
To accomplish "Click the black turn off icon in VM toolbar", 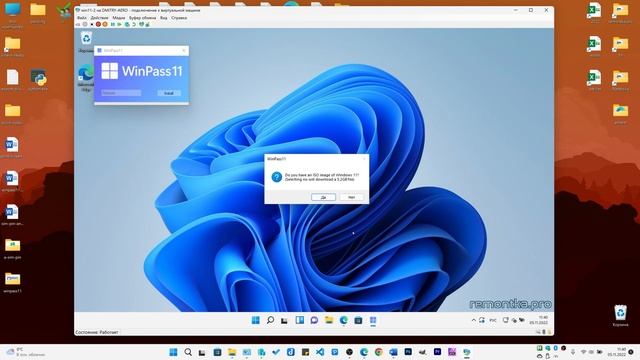I will (92, 24).
